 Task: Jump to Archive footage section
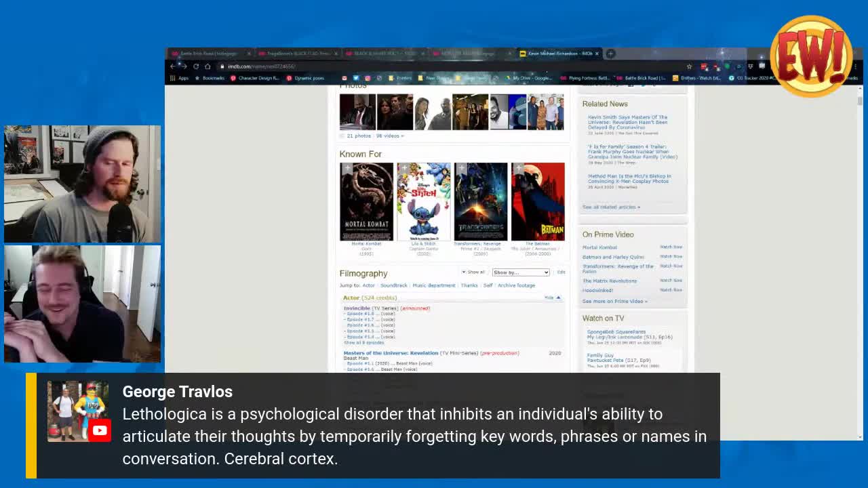[517, 285]
